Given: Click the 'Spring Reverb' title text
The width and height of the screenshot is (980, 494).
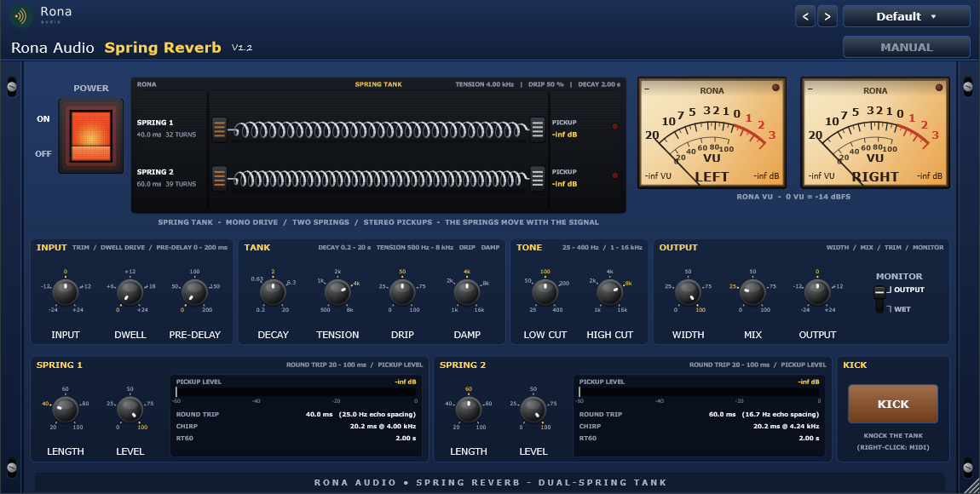Looking at the screenshot, I should [163, 48].
